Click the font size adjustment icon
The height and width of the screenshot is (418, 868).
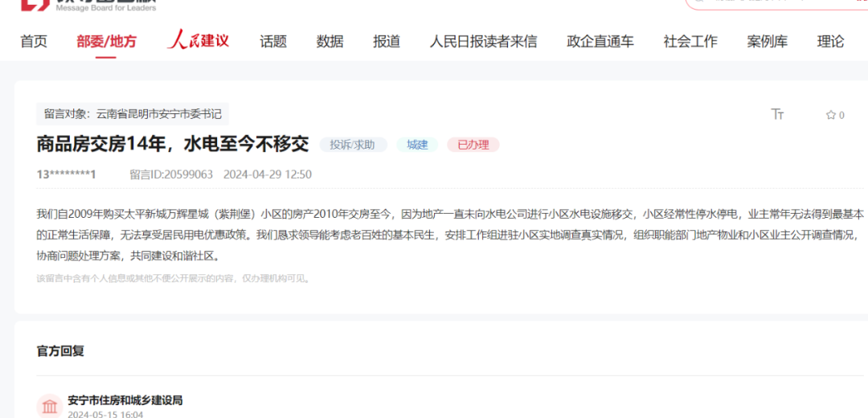[x=777, y=115]
